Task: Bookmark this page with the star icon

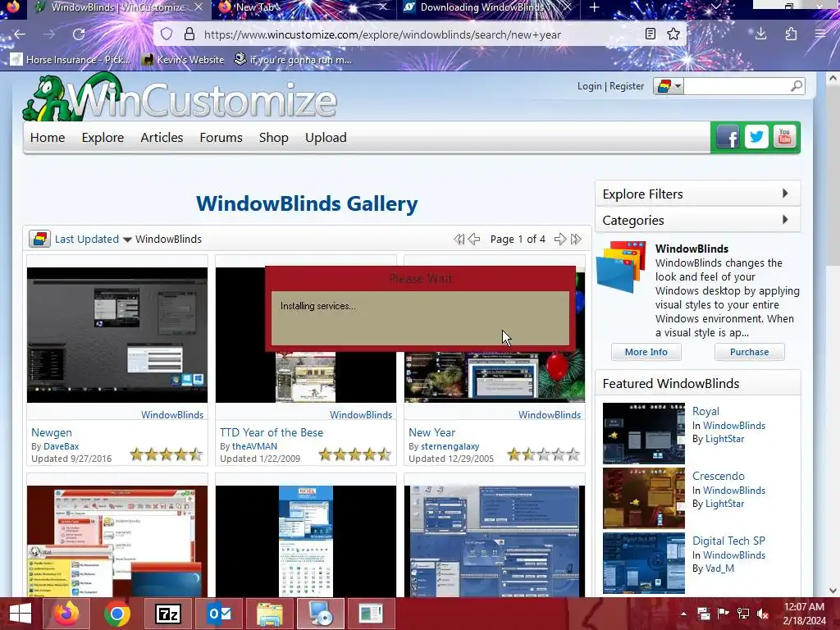Action: 673,34
